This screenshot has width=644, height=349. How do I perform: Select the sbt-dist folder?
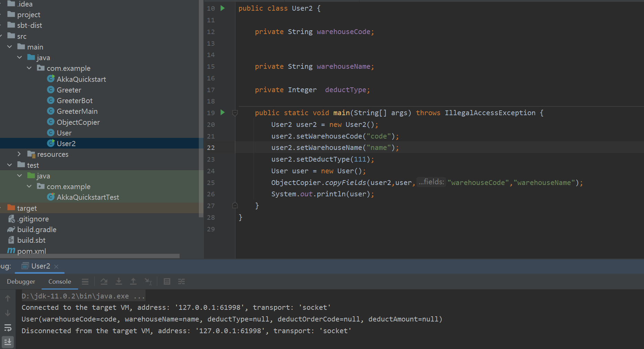pyautogui.click(x=24, y=25)
